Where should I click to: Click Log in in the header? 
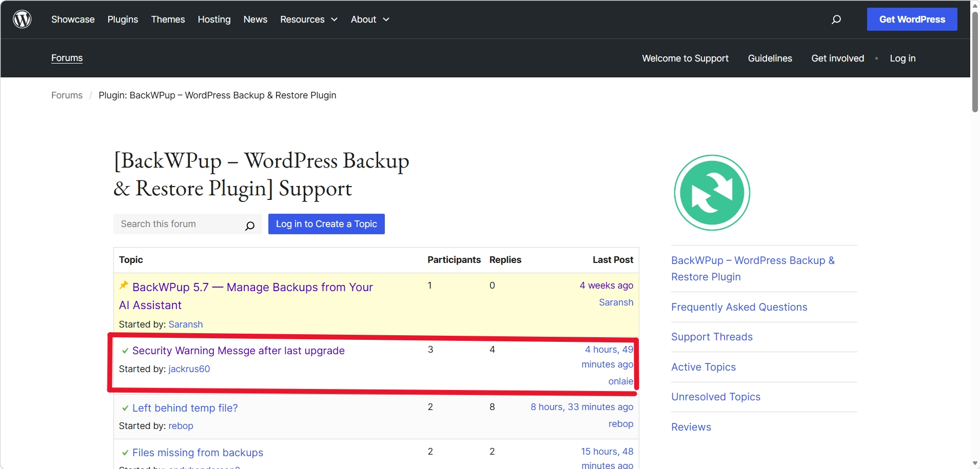(x=903, y=58)
